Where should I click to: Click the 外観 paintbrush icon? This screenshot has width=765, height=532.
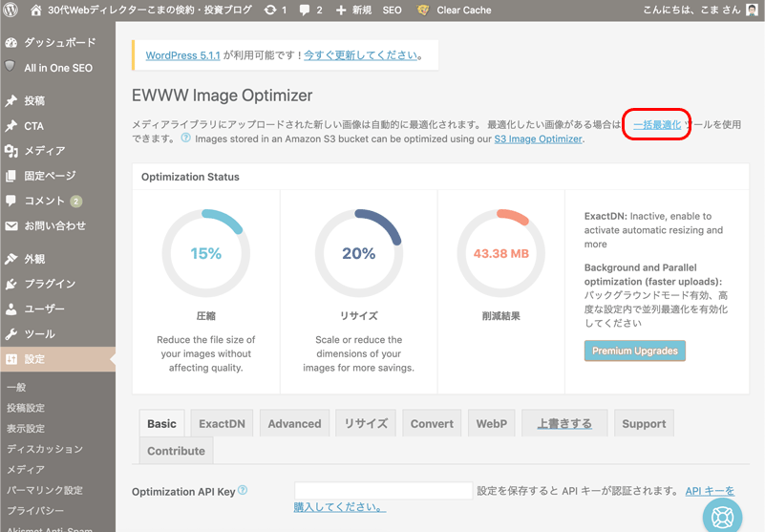11,259
